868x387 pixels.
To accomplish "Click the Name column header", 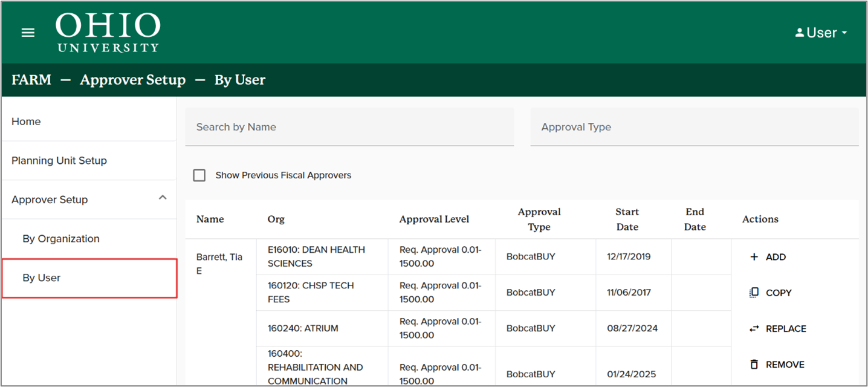I will point(210,220).
